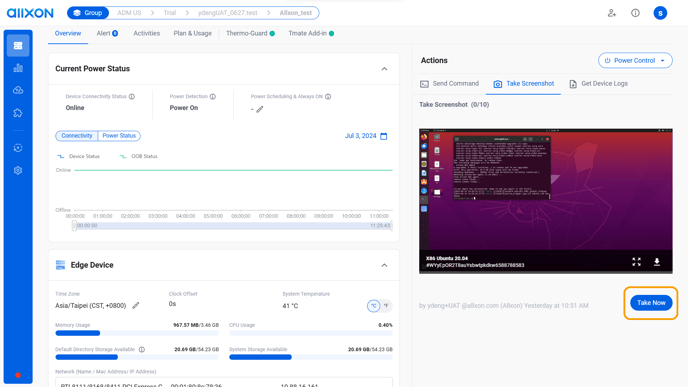The width and height of the screenshot is (688, 387).
Task: Open the Plan & Usage tab
Action: pyautogui.click(x=192, y=33)
